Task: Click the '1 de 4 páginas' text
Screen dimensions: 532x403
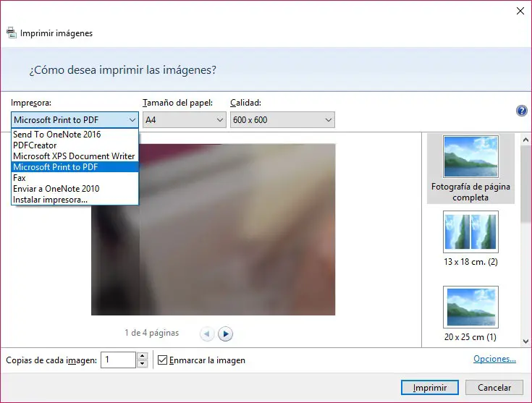Action: 152,333
